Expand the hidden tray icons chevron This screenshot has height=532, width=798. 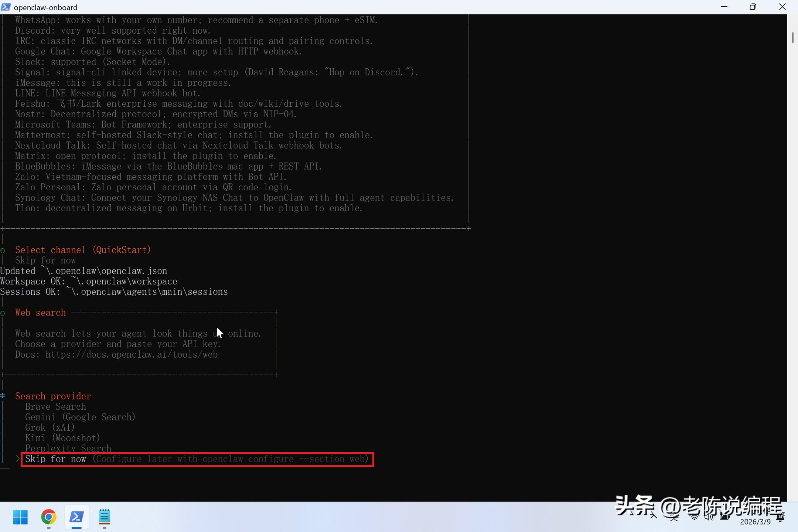(x=654, y=516)
